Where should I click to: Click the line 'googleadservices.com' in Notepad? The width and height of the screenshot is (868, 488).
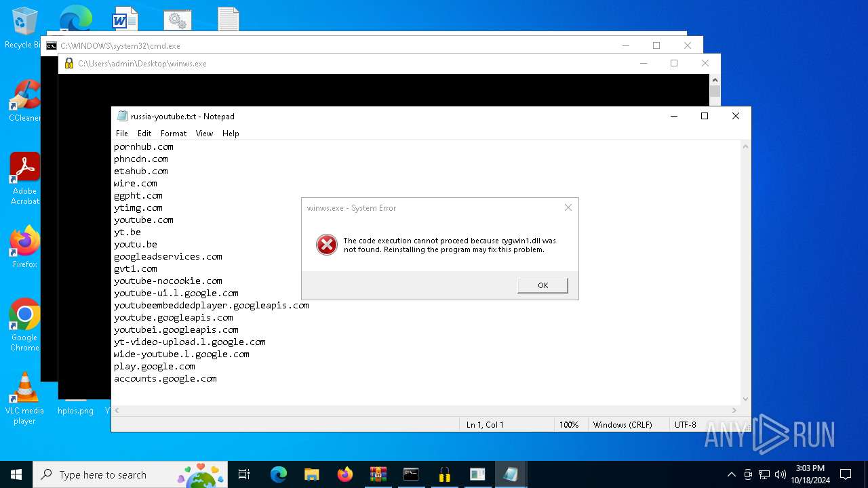tap(168, 257)
